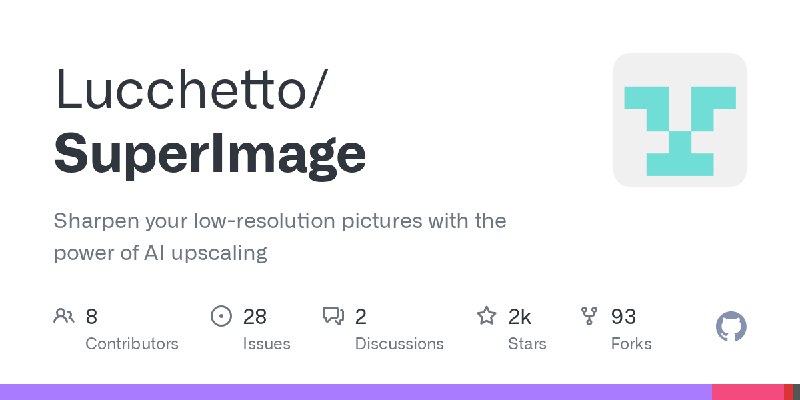800x400 pixels.
Task: Click the Discussions label
Action: [x=399, y=343]
